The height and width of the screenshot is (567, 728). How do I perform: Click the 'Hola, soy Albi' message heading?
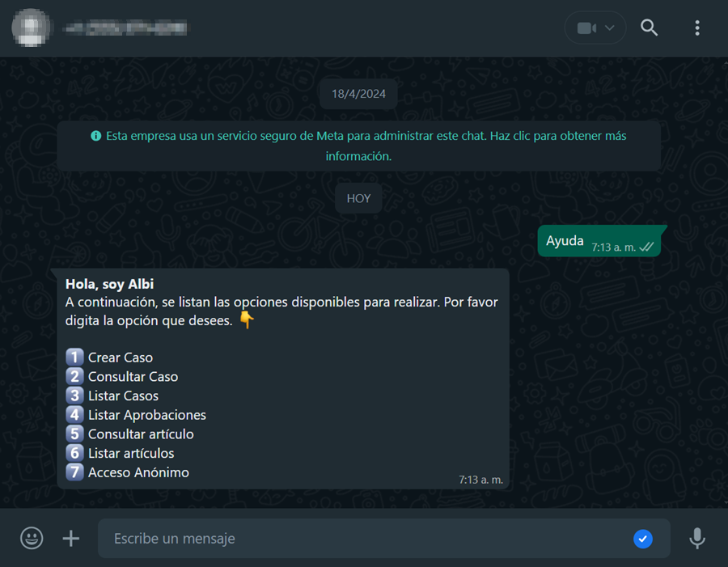coord(109,284)
